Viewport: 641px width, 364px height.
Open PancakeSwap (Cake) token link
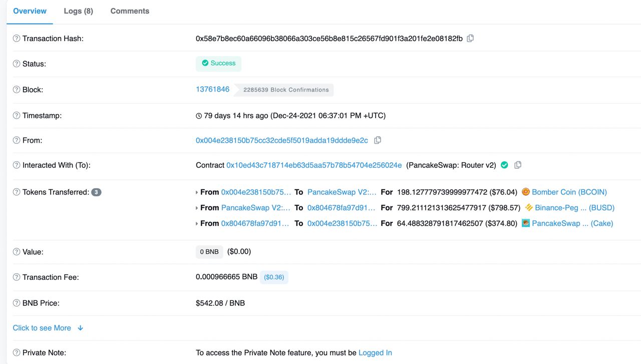click(x=572, y=223)
